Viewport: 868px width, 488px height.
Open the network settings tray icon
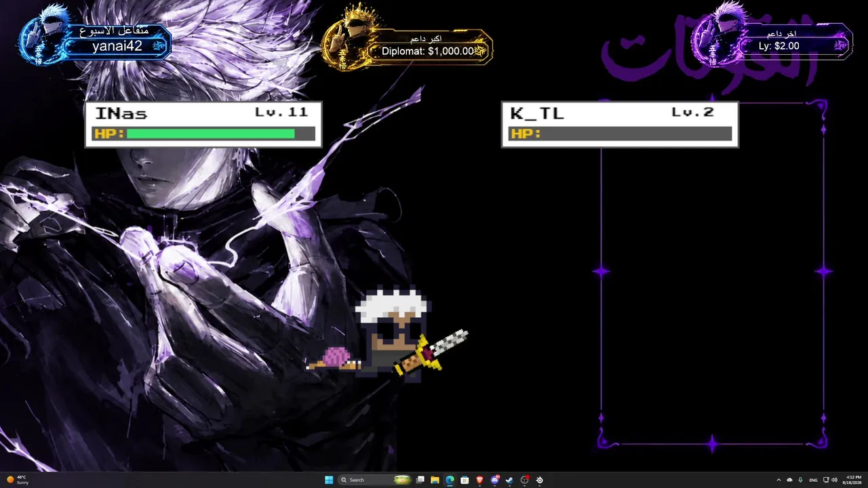(x=825, y=480)
